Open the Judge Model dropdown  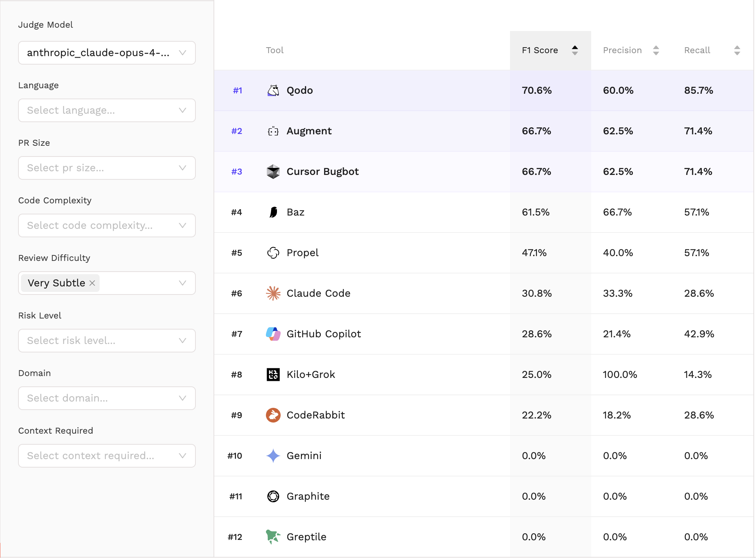[x=107, y=53]
